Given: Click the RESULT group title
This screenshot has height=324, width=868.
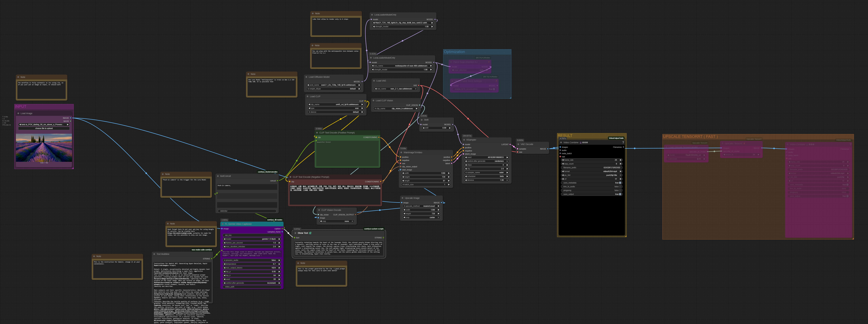Looking at the screenshot, I should [565, 135].
